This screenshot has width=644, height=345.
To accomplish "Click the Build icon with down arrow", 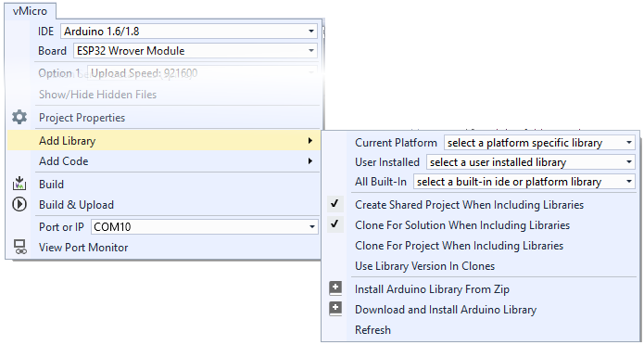I will click(19, 184).
